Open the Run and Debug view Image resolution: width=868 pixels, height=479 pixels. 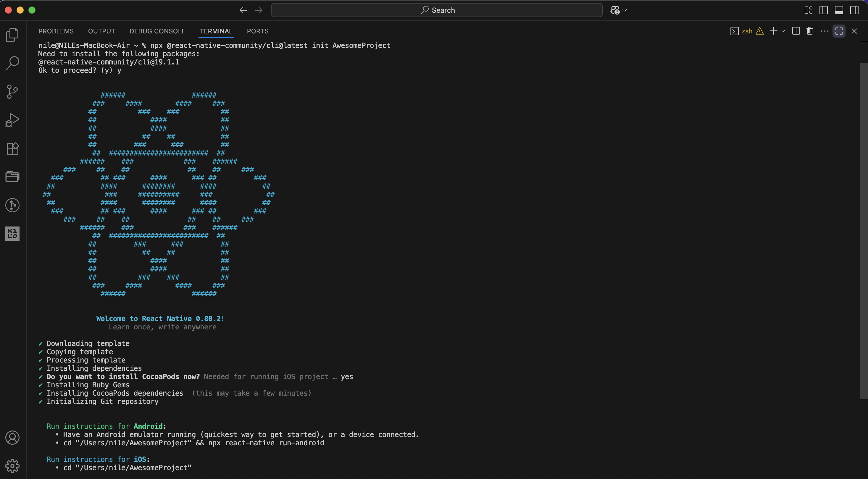12,120
